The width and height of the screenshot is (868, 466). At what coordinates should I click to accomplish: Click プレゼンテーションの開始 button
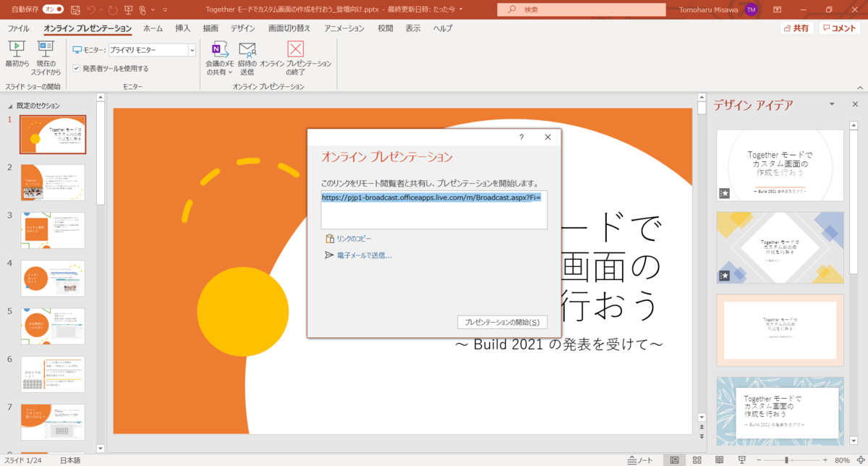click(x=502, y=322)
